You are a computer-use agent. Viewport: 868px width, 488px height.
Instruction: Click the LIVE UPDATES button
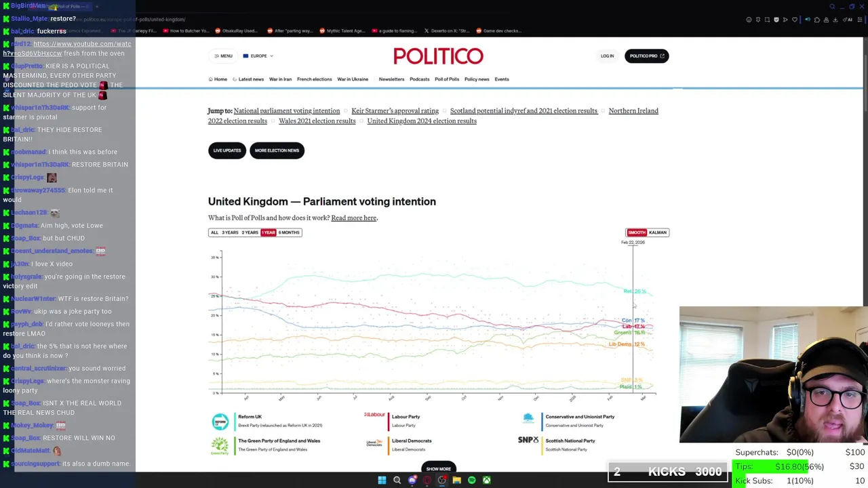227,150
